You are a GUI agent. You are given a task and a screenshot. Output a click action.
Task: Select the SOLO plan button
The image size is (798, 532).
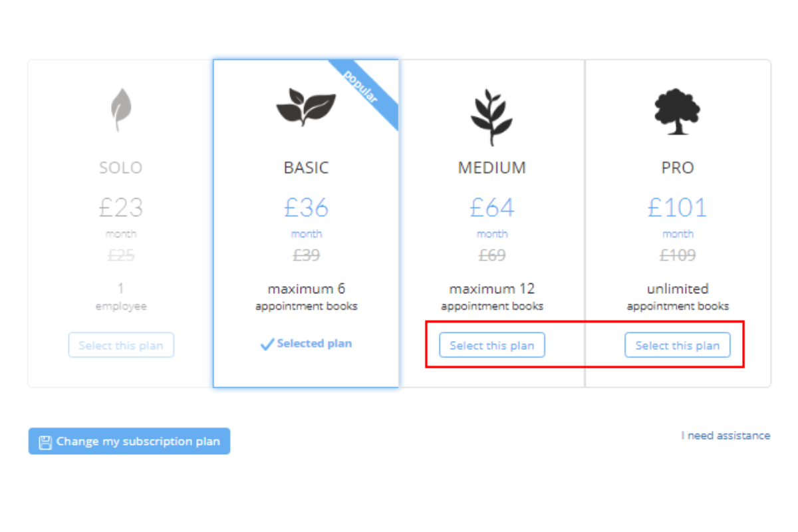pos(121,346)
